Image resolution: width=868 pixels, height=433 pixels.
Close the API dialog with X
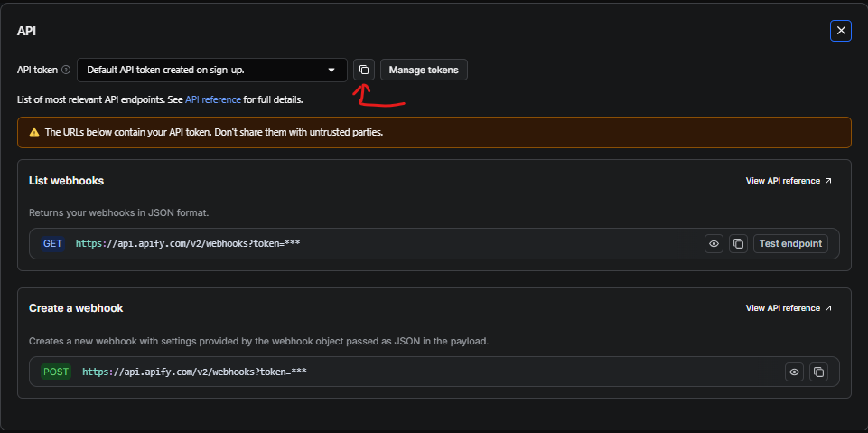[x=841, y=31]
